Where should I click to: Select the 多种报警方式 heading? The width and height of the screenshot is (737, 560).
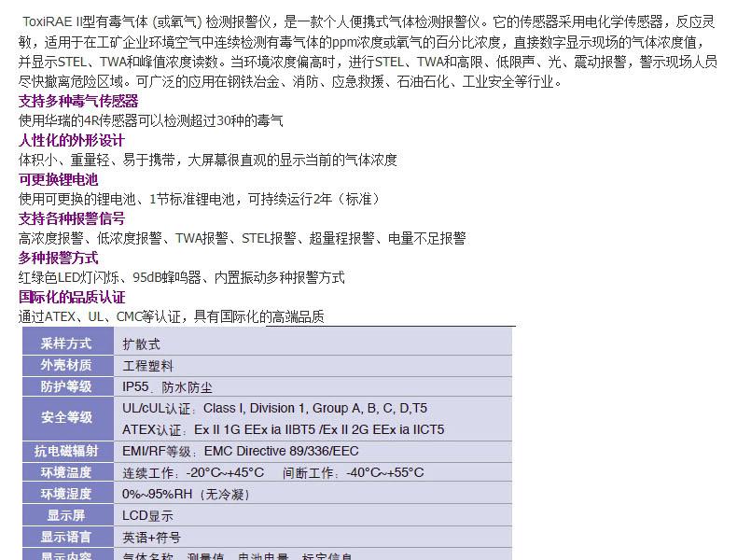tap(58, 258)
